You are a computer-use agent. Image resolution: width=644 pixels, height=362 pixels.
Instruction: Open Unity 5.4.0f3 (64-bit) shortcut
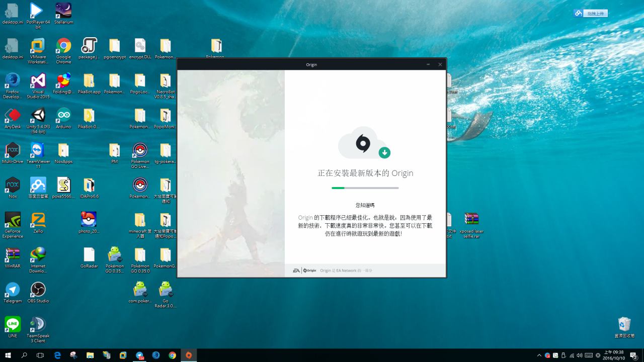tap(38, 120)
